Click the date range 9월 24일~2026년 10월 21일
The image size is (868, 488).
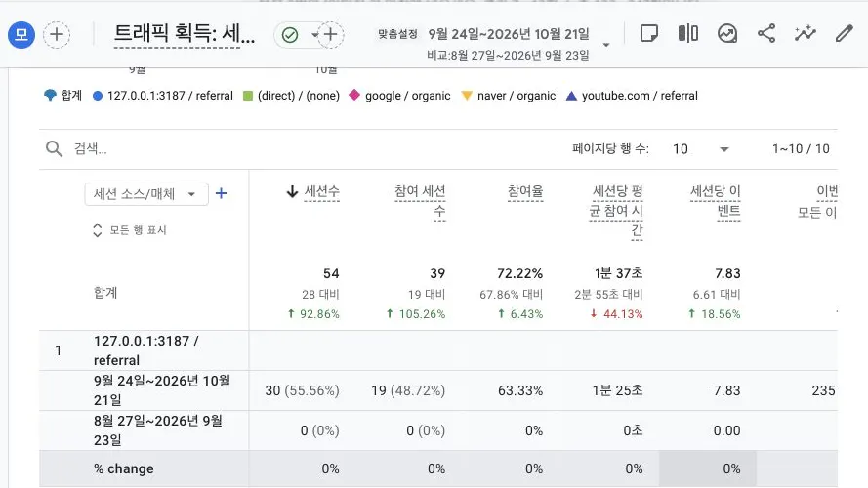pyautogui.click(x=508, y=34)
